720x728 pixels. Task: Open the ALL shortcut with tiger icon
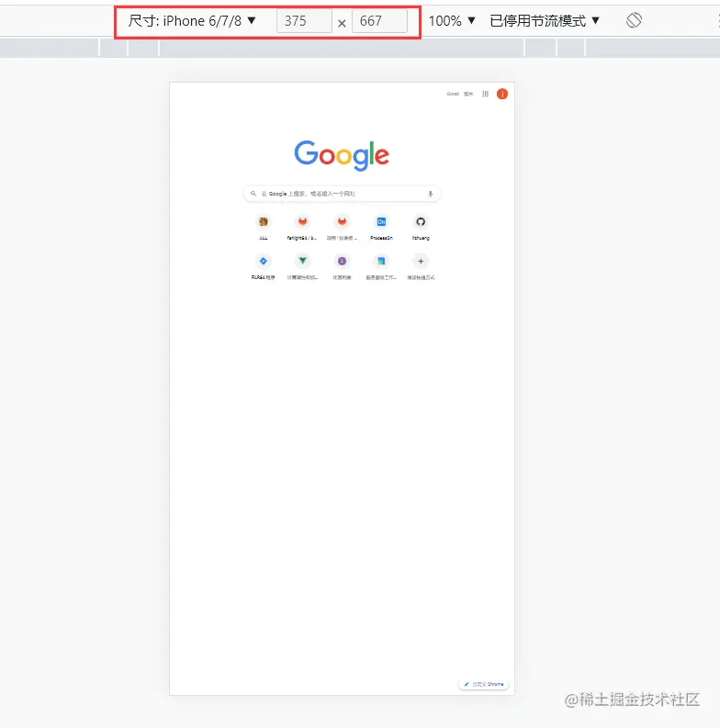(x=264, y=222)
